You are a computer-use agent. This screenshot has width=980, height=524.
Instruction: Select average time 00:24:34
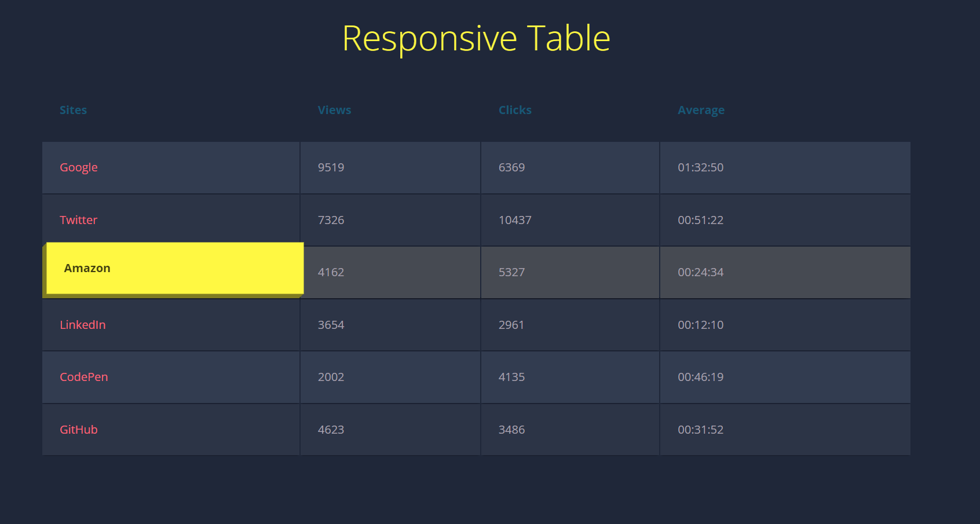700,272
